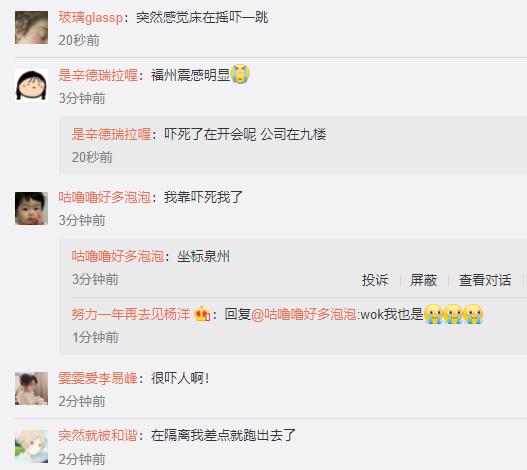Click the 投诉 report button
The image size is (527, 470).
pos(375,280)
